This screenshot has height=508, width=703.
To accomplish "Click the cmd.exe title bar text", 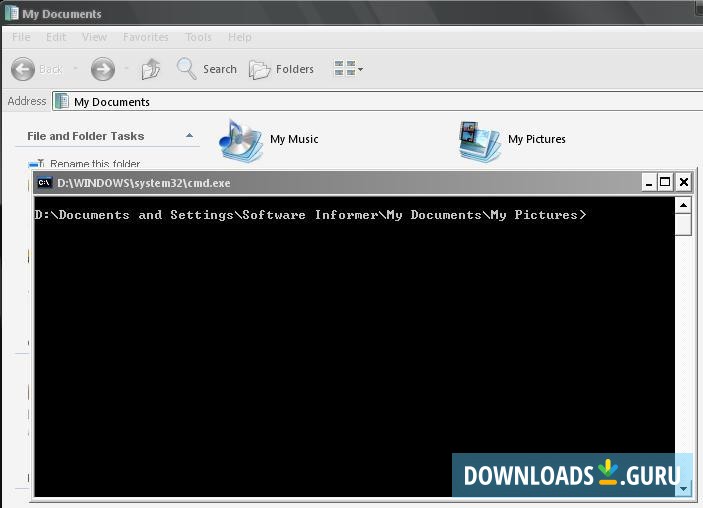I will point(144,183).
